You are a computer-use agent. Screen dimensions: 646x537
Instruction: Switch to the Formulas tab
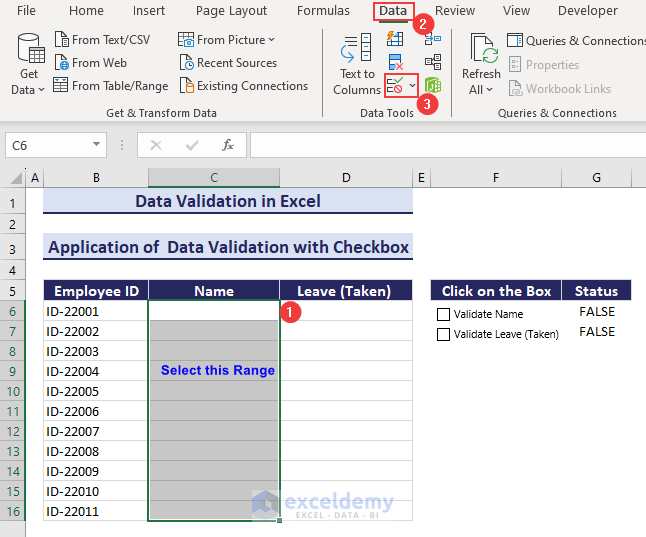[x=323, y=11]
